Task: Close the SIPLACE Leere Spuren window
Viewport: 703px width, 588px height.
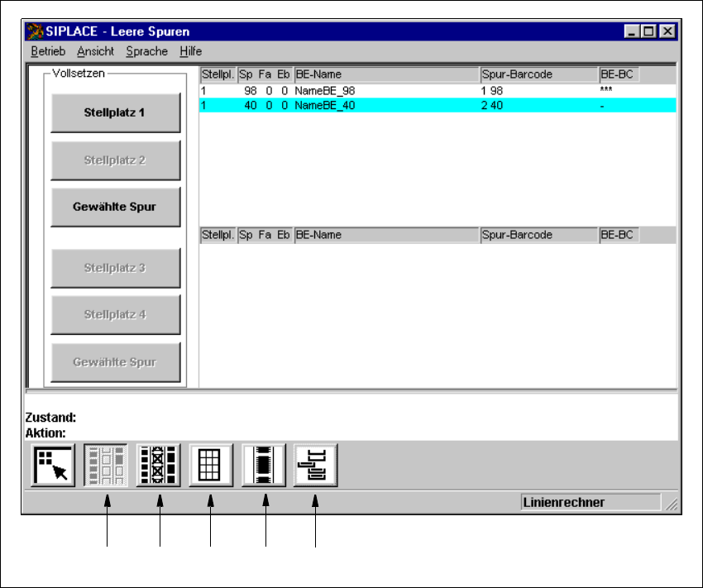Action: (x=667, y=31)
